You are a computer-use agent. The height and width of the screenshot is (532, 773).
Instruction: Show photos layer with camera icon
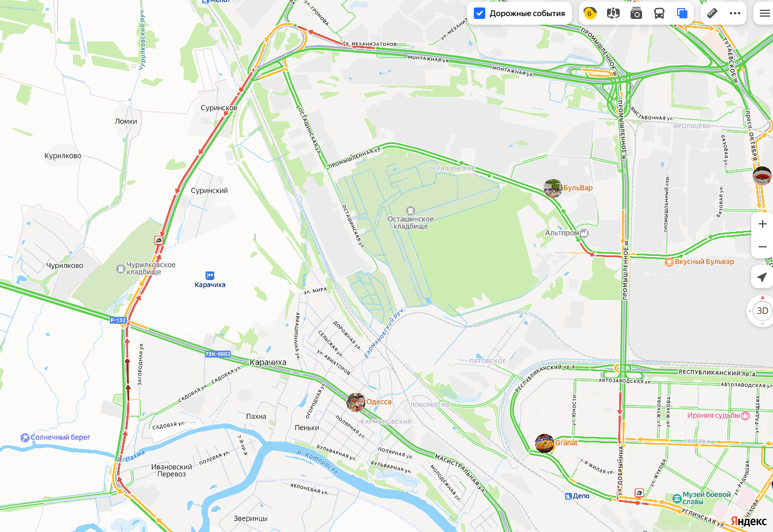pyautogui.click(x=636, y=13)
